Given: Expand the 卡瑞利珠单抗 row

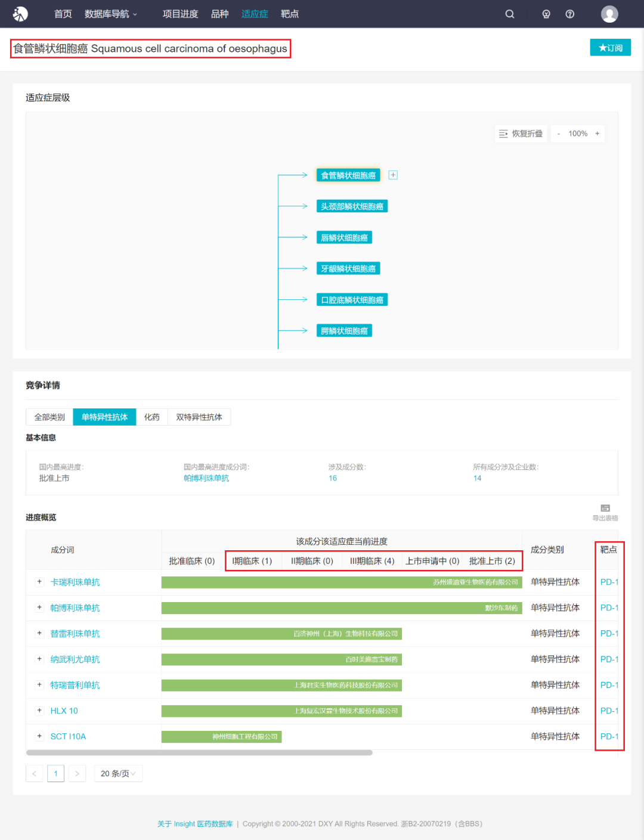Looking at the screenshot, I should (x=39, y=582).
